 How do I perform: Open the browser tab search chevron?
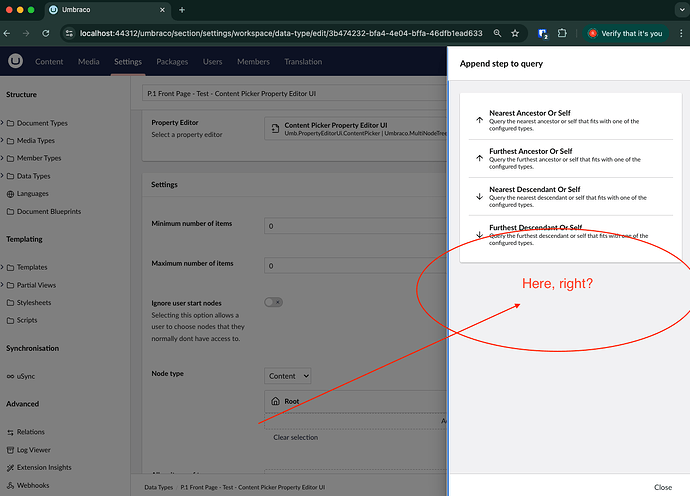682,10
